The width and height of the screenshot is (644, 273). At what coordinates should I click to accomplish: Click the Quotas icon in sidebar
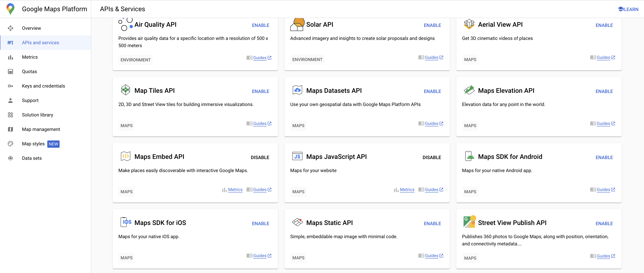10,71
